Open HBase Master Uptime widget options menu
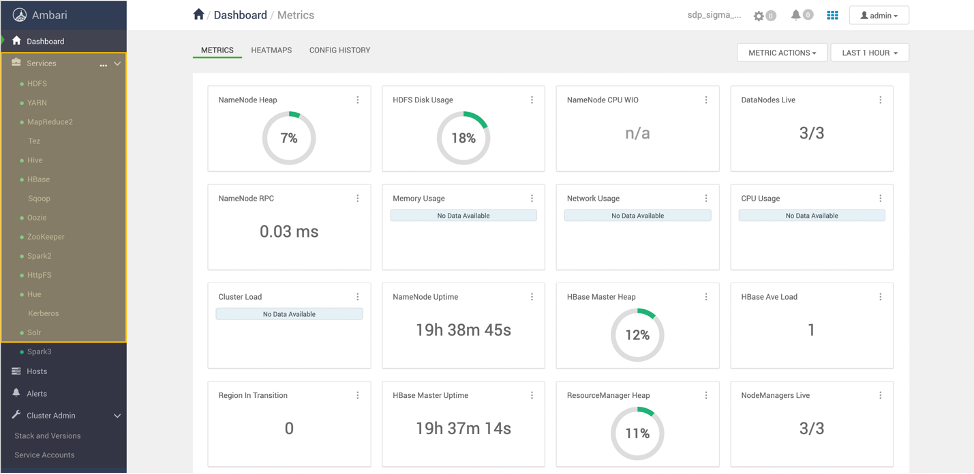Viewport: 974px width, 474px height. pyautogui.click(x=532, y=395)
